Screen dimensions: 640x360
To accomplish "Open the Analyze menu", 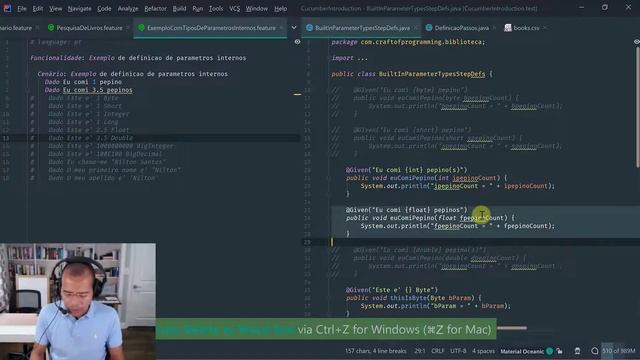I will point(128,8).
